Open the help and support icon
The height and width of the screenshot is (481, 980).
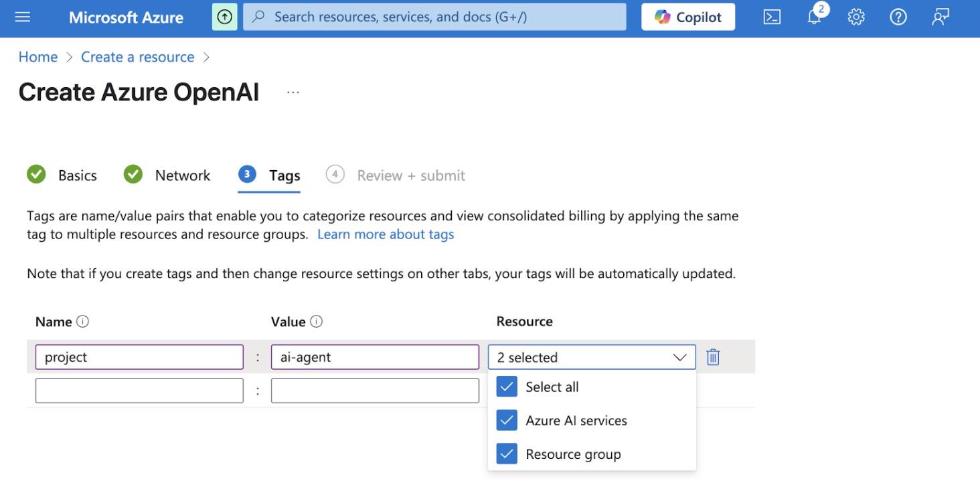click(x=898, y=17)
